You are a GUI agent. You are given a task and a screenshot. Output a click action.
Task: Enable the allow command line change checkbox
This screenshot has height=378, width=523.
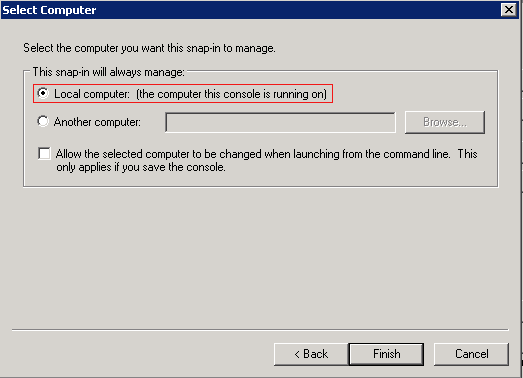pyautogui.click(x=44, y=154)
